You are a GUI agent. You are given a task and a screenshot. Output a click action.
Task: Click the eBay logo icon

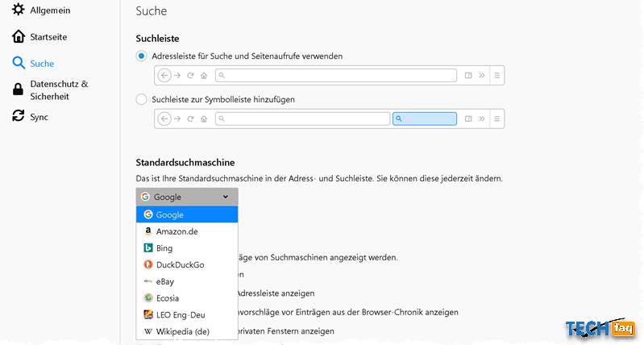148,281
